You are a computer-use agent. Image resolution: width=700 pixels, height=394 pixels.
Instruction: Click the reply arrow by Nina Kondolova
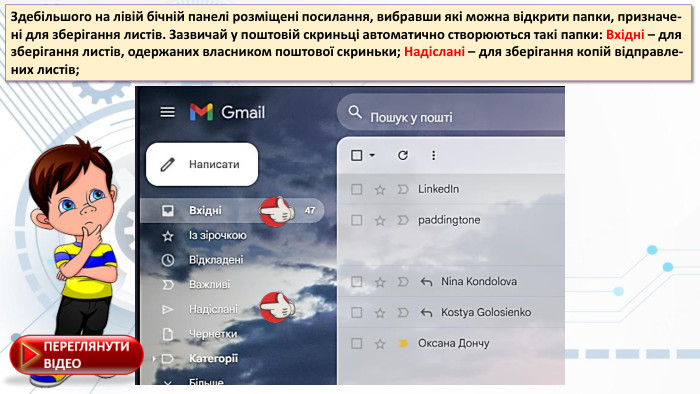[426, 282]
